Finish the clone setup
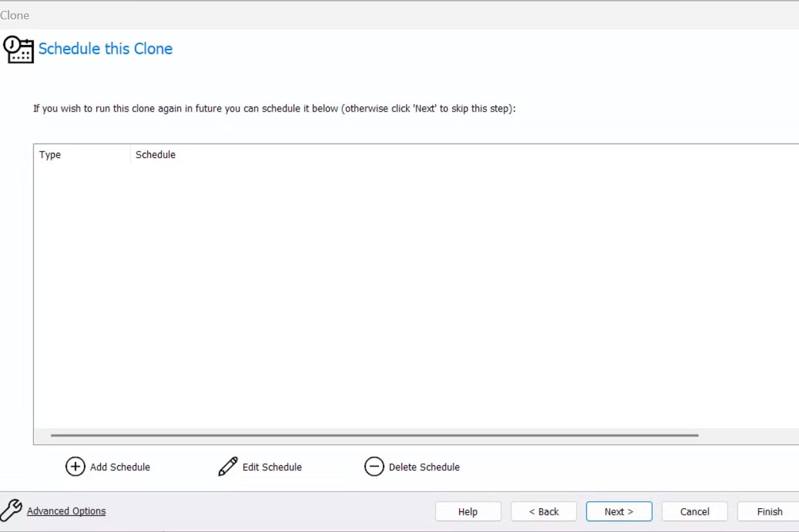The width and height of the screenshot is (799, 532). point(768,511)
